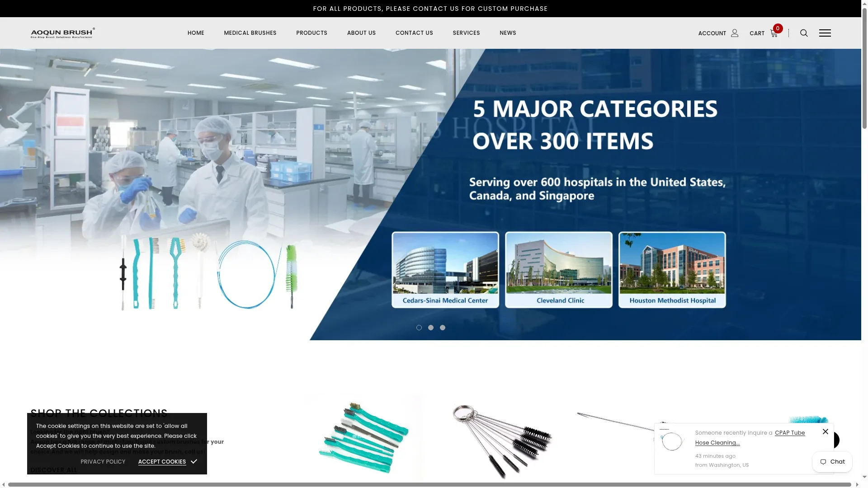Click the horizontal scrollbar at page bottom
This screenshot has width=868, height=488.
click(429, 485)
